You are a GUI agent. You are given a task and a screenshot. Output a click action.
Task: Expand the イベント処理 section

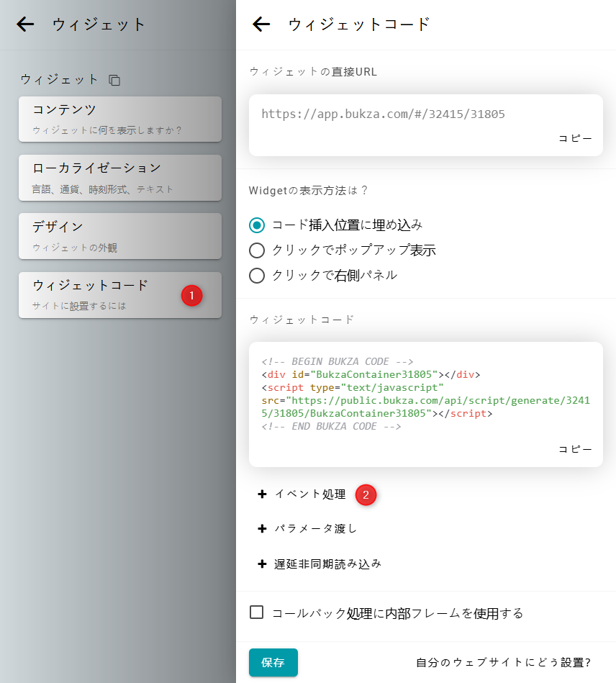(310, 494)
